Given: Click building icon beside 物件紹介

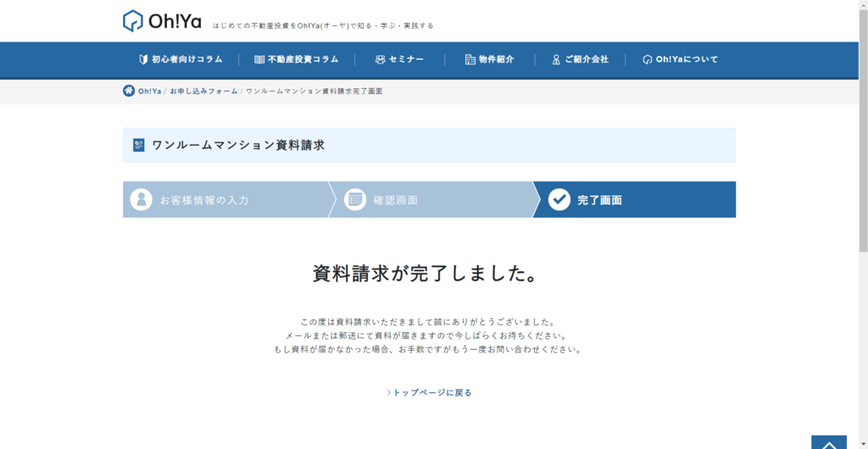Looking at the screenshot, I should (x=470, y=59).
